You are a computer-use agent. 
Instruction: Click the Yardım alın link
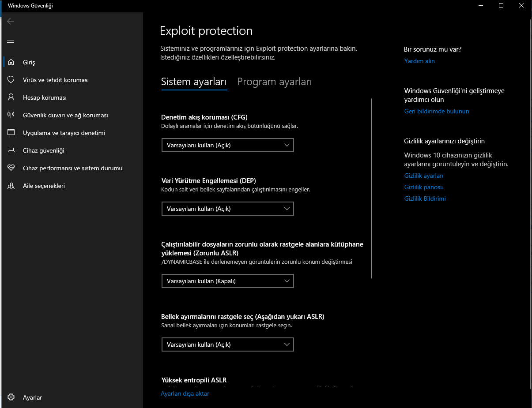(x=419, y=61)
